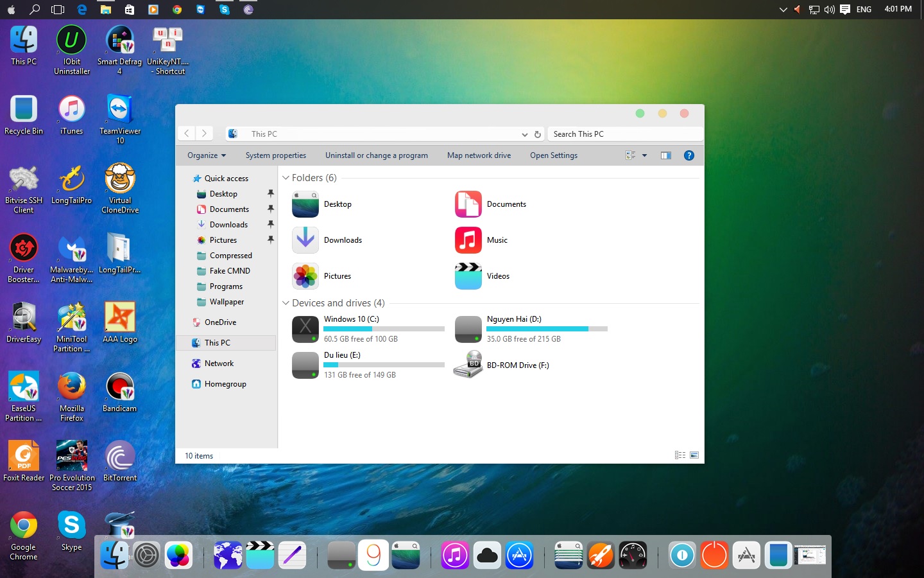Open the Documents folder tile
This screenshot has height=578, width=924.
491,204
